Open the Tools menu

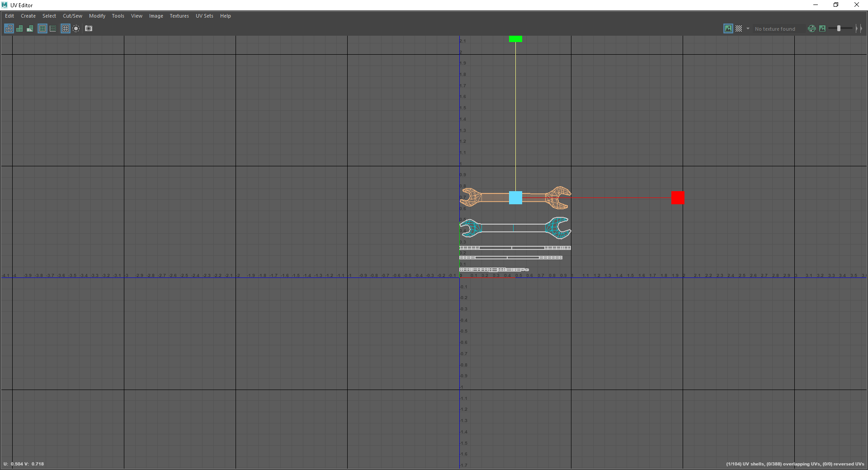[118, 16]
